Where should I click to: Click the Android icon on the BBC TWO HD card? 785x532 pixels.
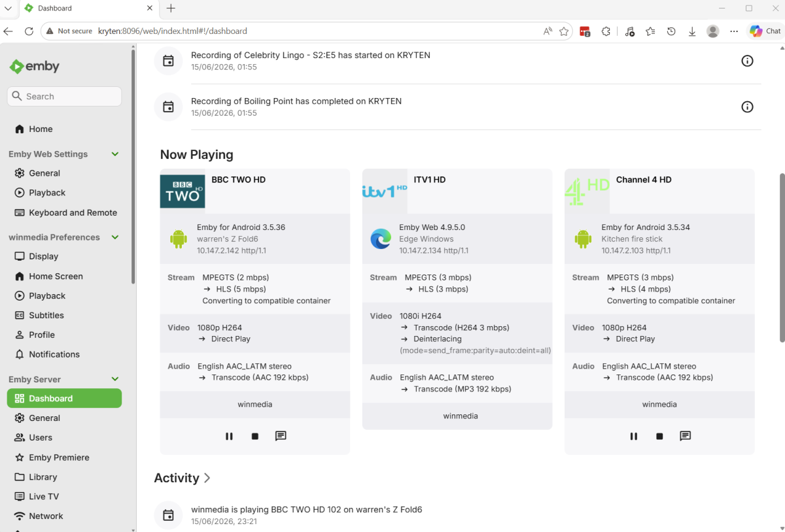coord(178,239)
